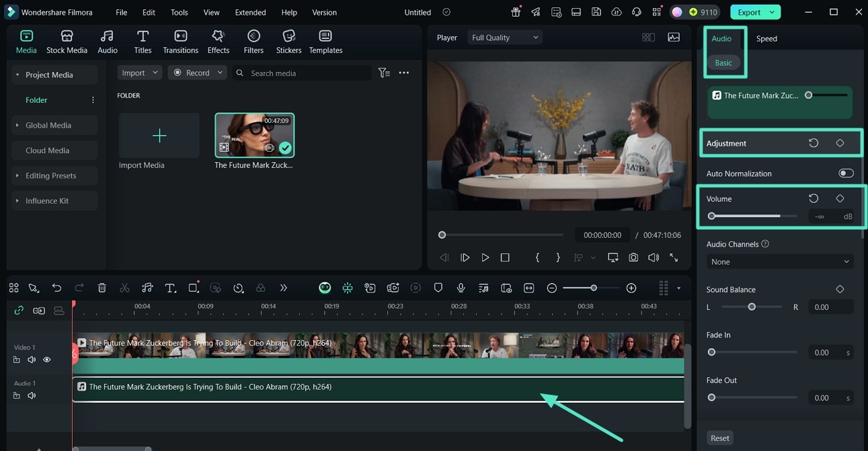Zoom out the timeline with minus icon
This screenshot has width=868, height=451.
tap(552, 288)
